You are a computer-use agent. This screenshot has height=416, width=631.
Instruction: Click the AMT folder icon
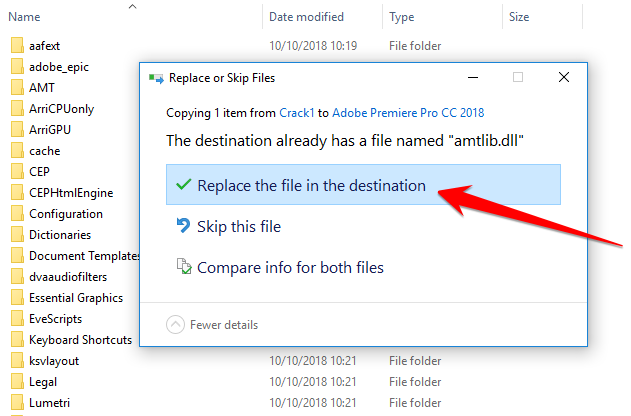[17, 88]
